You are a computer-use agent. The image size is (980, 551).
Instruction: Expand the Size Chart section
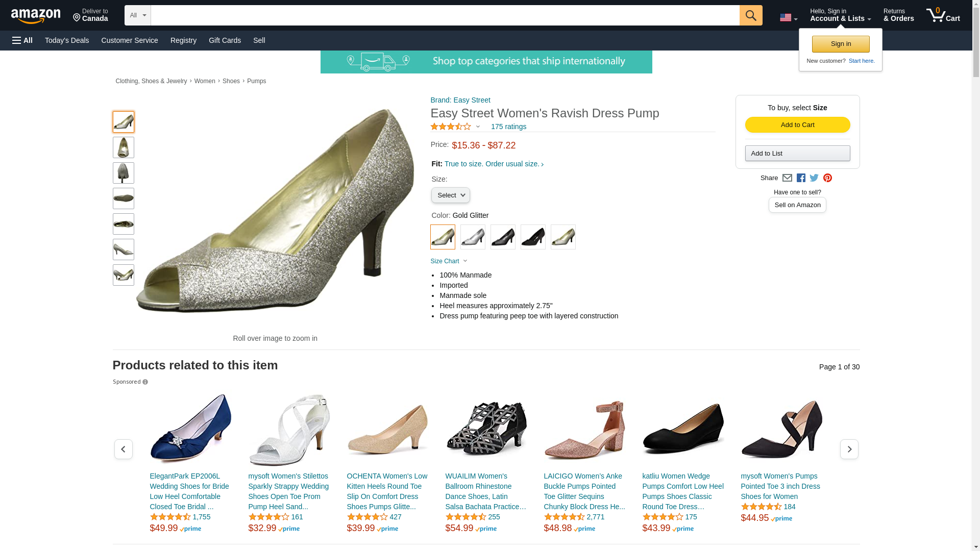click(449, 261)
